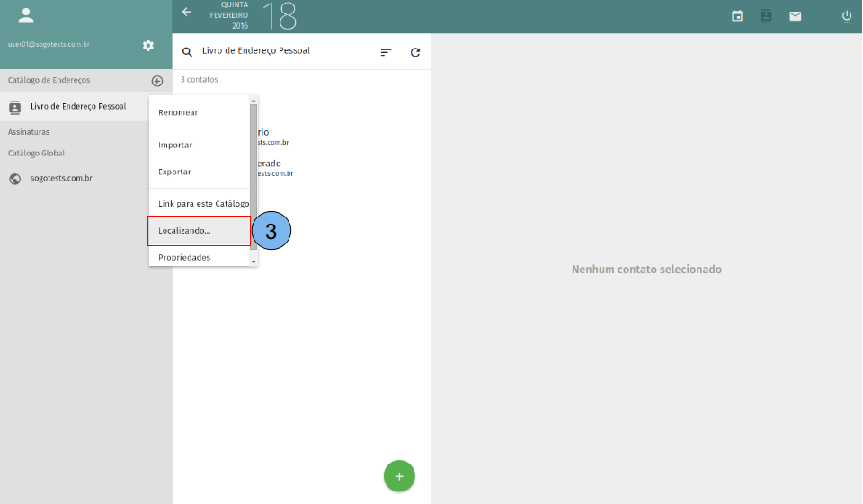This screenshot has width=863, height=504.
Task: Select Livro de Endereço Pessoal in sidebar
Action: tap(77, 107)
